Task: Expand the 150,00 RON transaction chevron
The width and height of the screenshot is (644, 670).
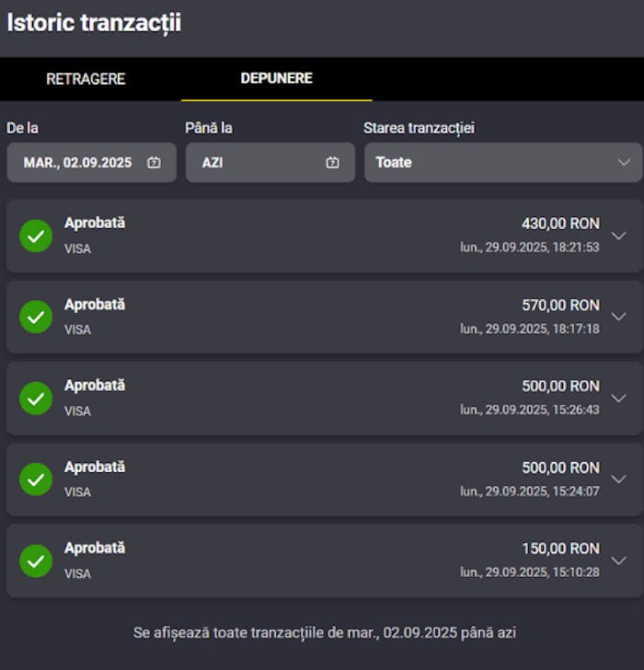Action: tap(618, 560)
